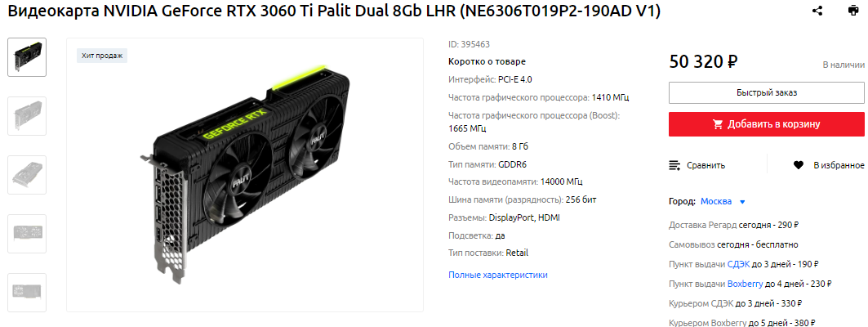868x327 pixels.
Task: Open the Boxberry pickup point link
Action: click(745, 284)
